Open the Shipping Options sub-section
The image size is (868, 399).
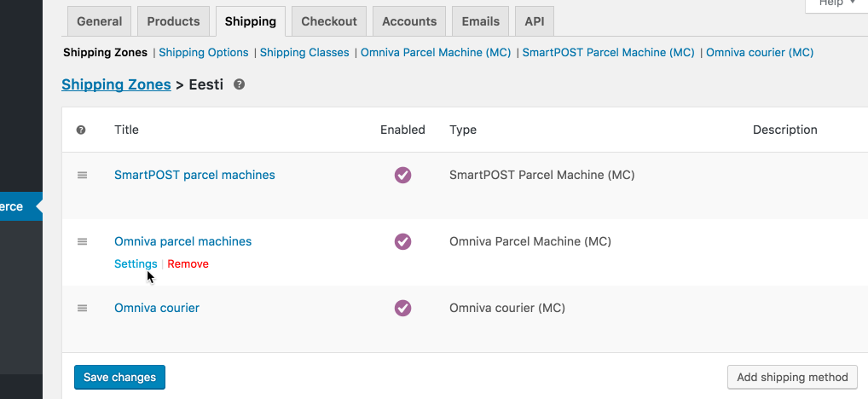click(204, 53)
